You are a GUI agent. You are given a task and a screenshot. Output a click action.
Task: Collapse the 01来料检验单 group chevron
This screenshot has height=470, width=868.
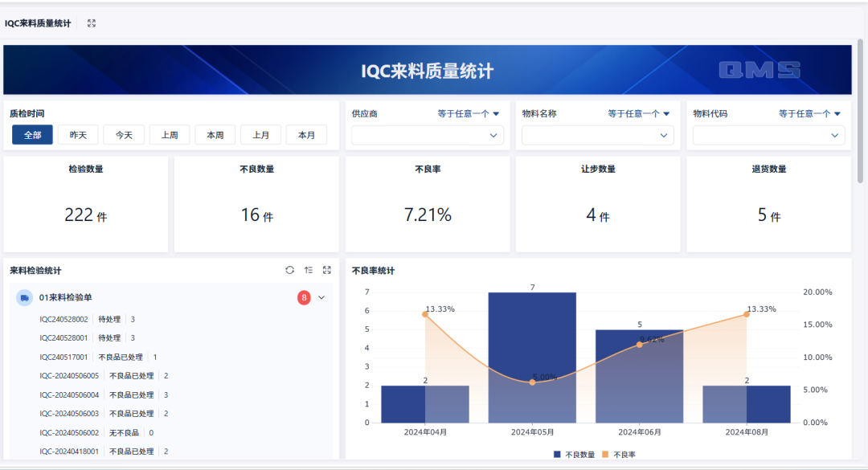tap(321, 298)
